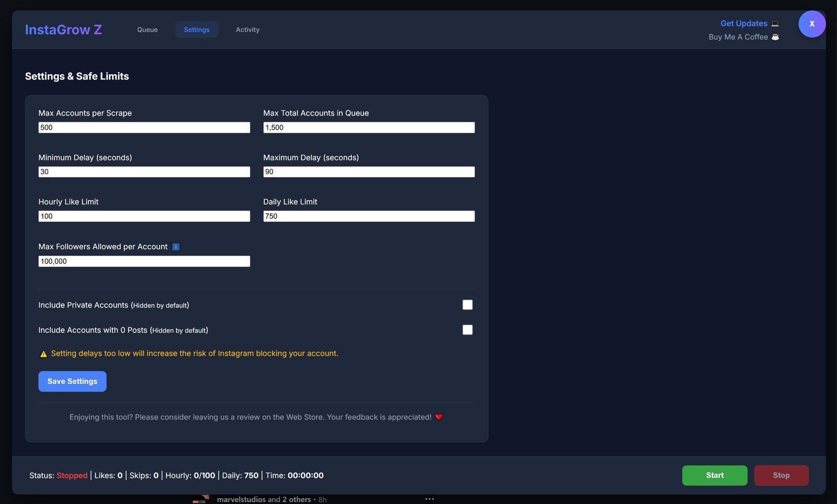This screenshot has width=837, height=504.
Task: Check Include Accounts with 0 Posts
Action: tap(467, 329)
